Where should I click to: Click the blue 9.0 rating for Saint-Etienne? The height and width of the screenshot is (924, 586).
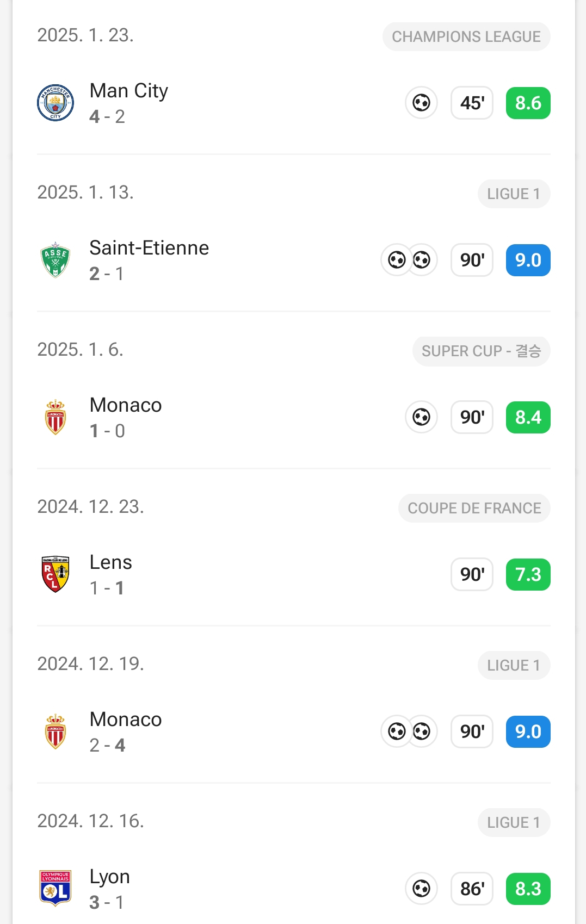pos(528,260)
